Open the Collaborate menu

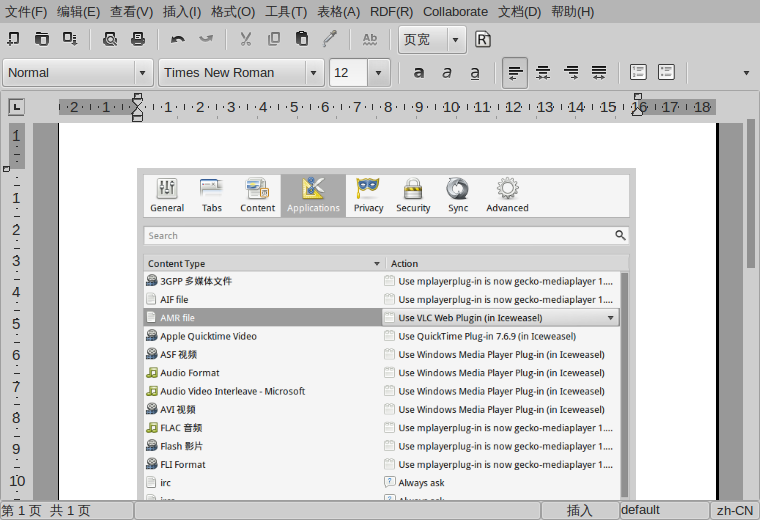pyautogui.click(x=456, y=12)
